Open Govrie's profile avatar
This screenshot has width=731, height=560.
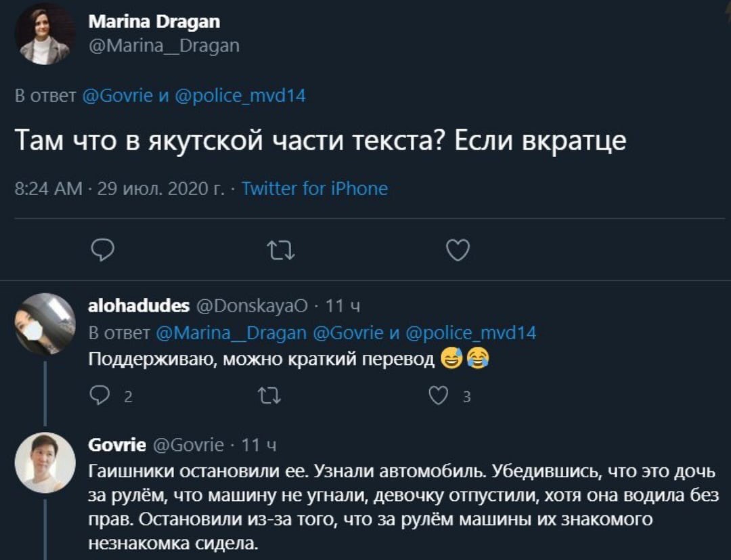[45, 462]
